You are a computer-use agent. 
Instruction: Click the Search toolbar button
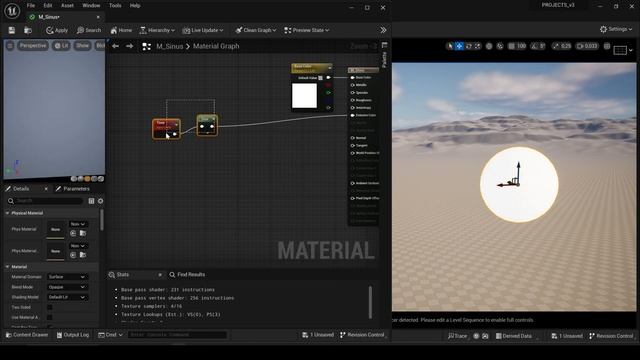pyautogui.click(x=89, y=30)
